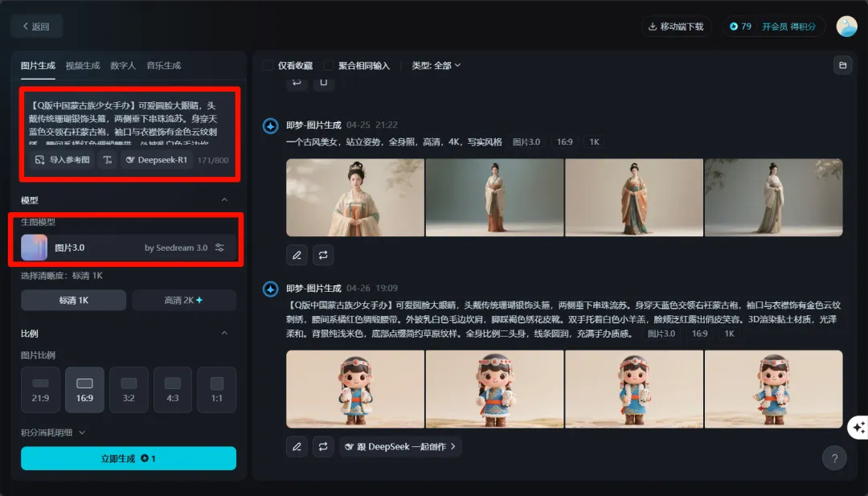The height and width of the screenshot is (496, 868).
Task: Click edit pencil icon under figurine images
Action: click(297, 447)
